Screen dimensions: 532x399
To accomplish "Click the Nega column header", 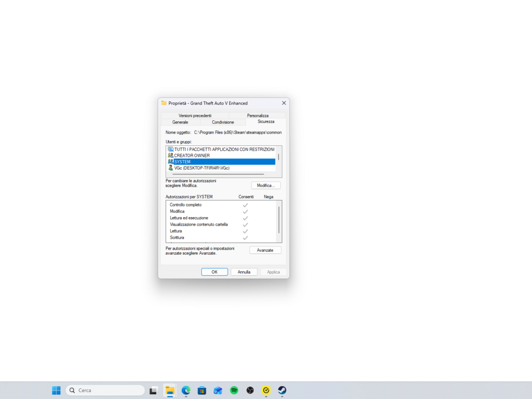I will click(x=268, y=197).
